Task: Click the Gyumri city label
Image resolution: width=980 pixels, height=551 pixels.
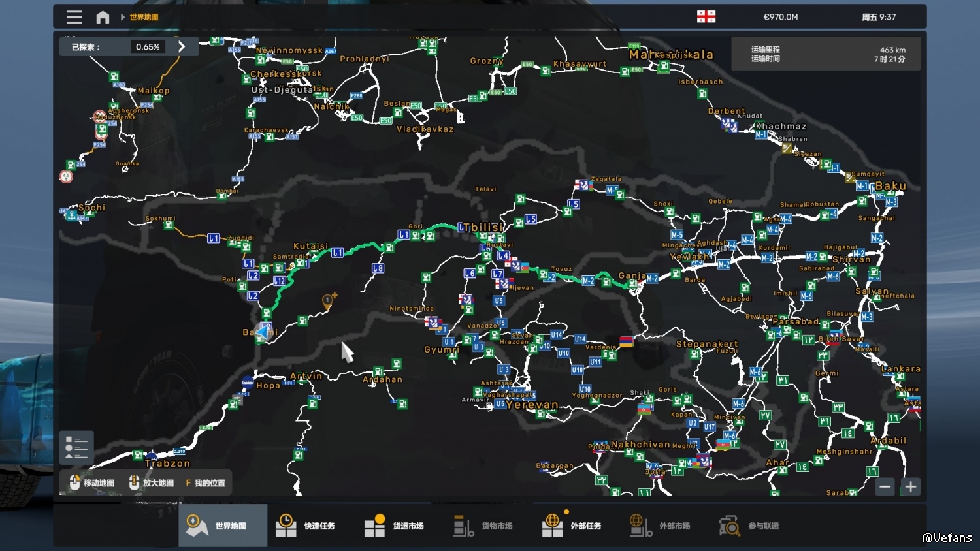Action: click(x=442, y=349)
